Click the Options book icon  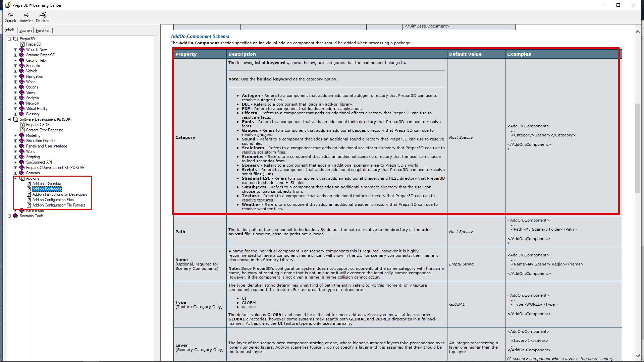(x=22, y=87)
